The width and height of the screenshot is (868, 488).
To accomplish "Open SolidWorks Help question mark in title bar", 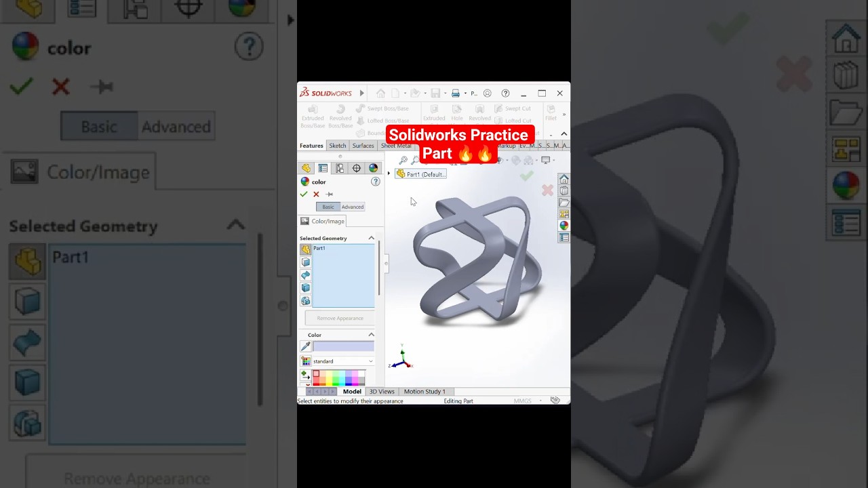I will click(505, 94).
